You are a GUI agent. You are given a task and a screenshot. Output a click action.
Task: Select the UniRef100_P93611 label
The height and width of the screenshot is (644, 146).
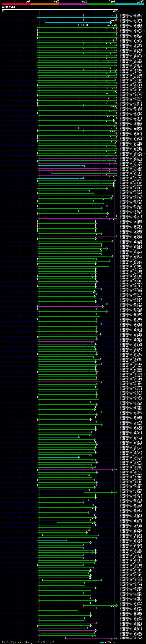click(131, 123)
